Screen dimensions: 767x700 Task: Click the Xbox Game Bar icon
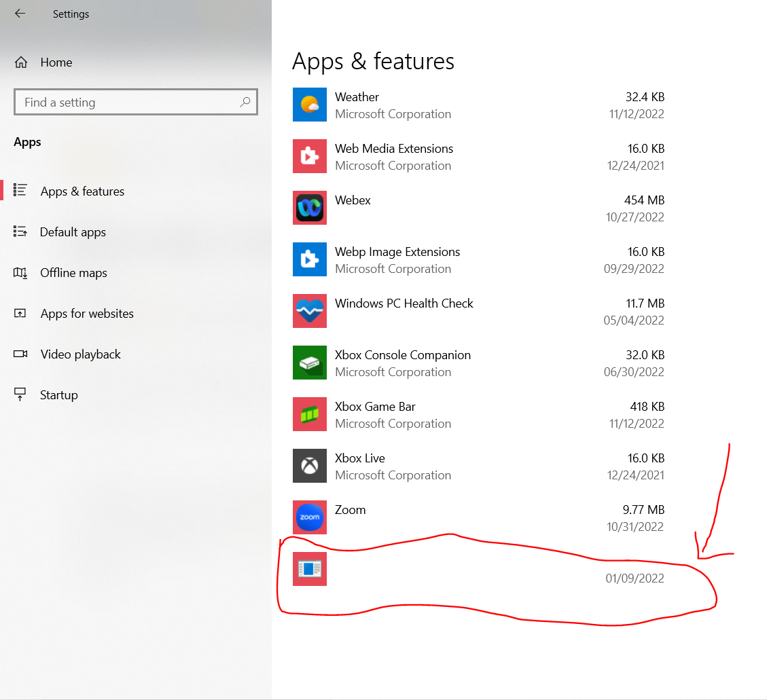(310, 414)
